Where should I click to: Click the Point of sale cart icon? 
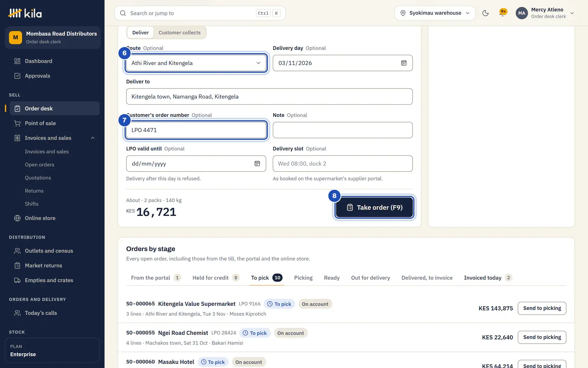coord(17,123)
